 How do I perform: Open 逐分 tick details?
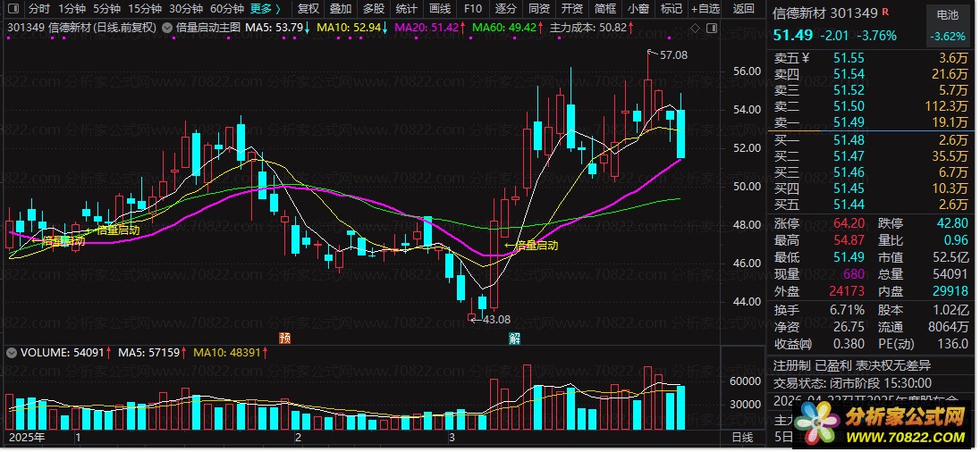[505, 9]
